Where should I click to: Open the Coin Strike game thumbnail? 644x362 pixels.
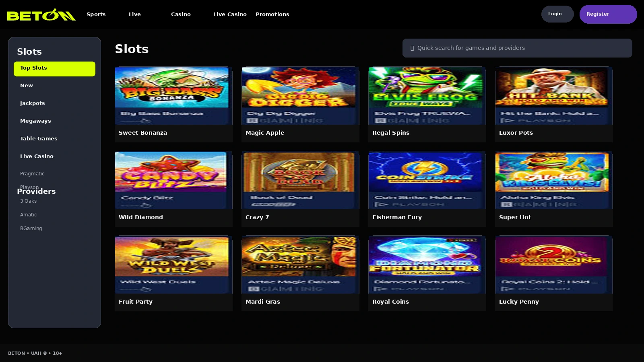pyautogui.click(x=427, y=180)
